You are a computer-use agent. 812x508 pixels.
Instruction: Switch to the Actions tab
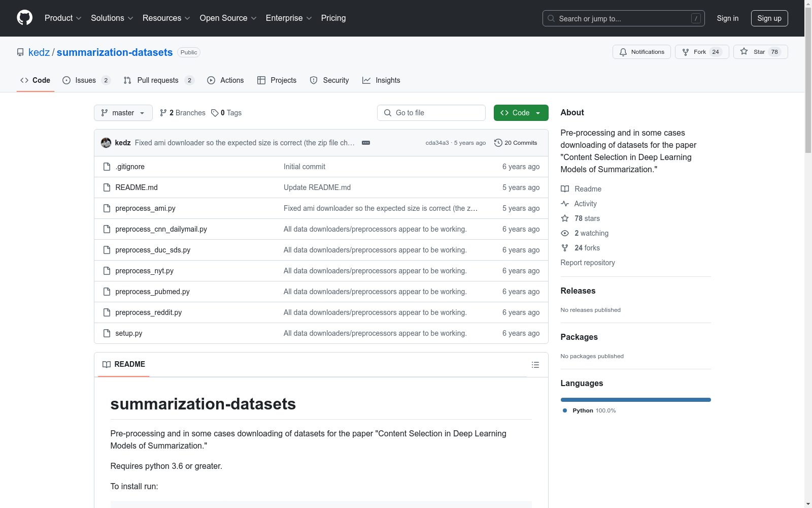[225, 80]
